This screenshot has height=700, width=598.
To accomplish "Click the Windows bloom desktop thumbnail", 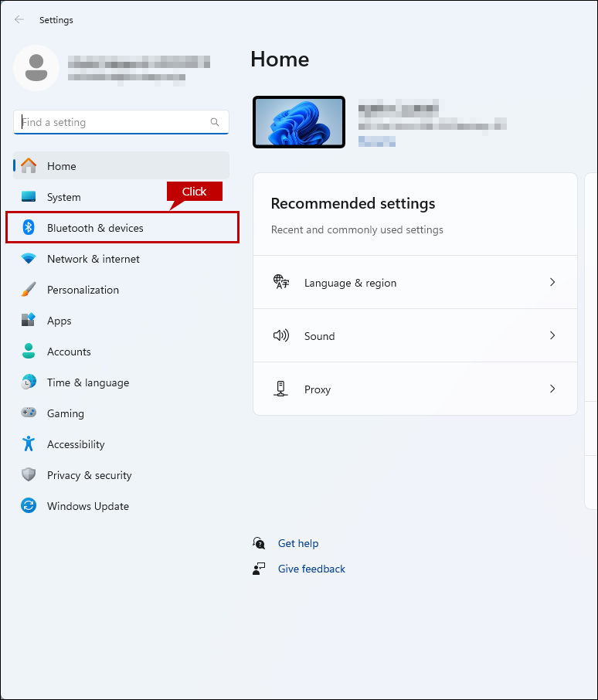I will (x=298, y=122).
